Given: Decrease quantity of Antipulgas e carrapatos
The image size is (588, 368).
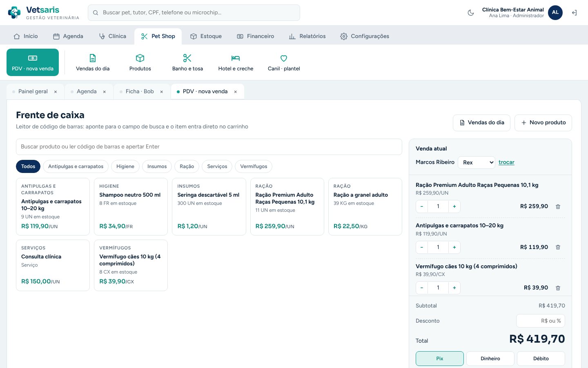Looking at the screenshot, I should point(422,247).
